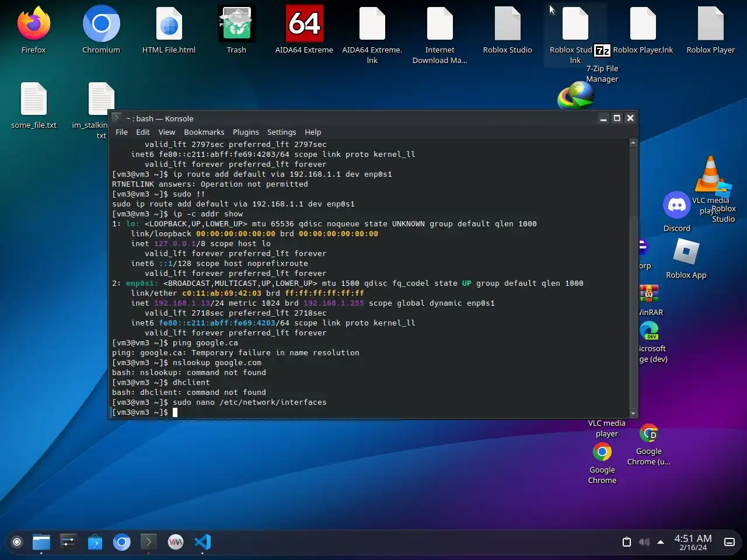Open the Konsole Settings menu
747x560 pixels.
[x=281, y=132]
